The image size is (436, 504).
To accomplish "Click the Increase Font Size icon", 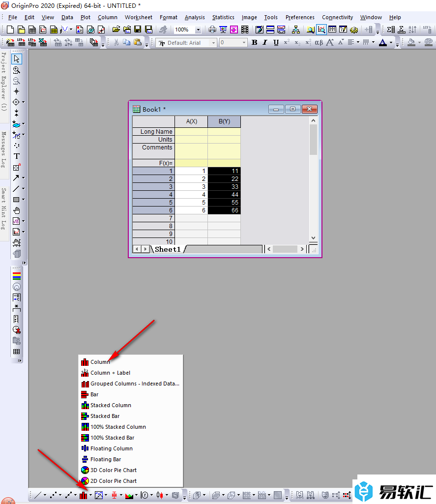I will tap(330, 42).
